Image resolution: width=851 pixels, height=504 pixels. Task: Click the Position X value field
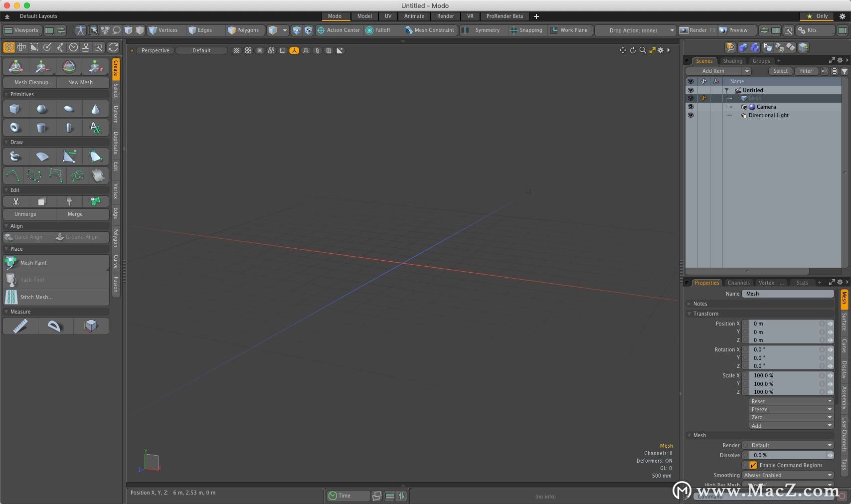[x=788, y=324]
